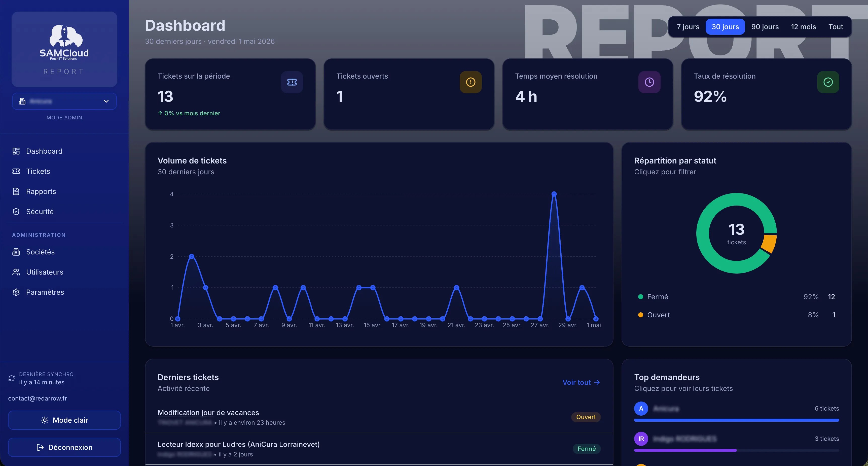Open the Paramètres page
The height and width of the screenshot is (466, 868).
pyautogui.click(x=64, y=292)
